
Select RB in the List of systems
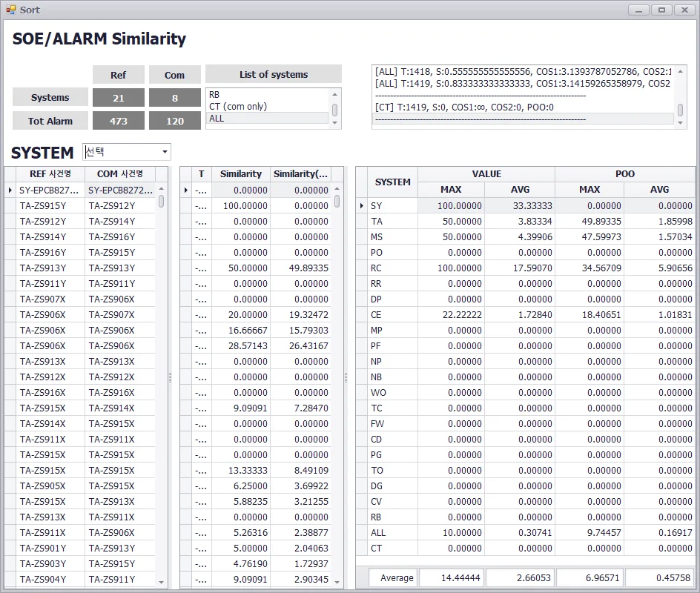point(267,95)
